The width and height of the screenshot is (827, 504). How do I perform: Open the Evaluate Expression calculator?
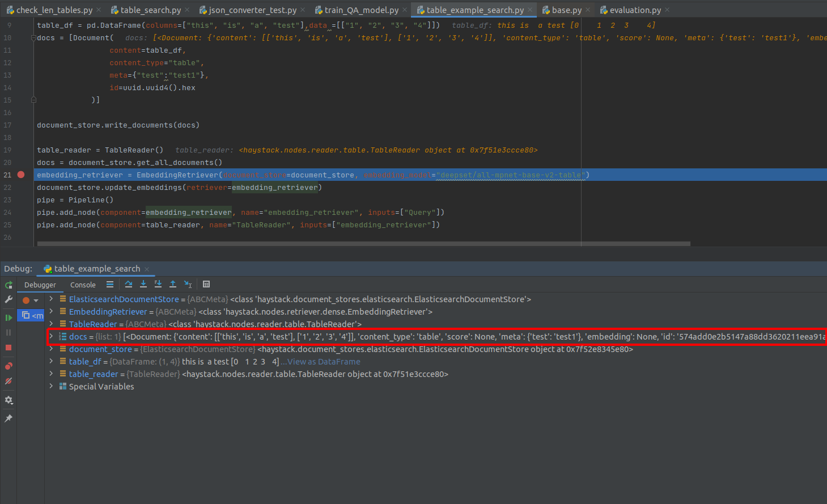pyautogui.click(x=206, y=284)
